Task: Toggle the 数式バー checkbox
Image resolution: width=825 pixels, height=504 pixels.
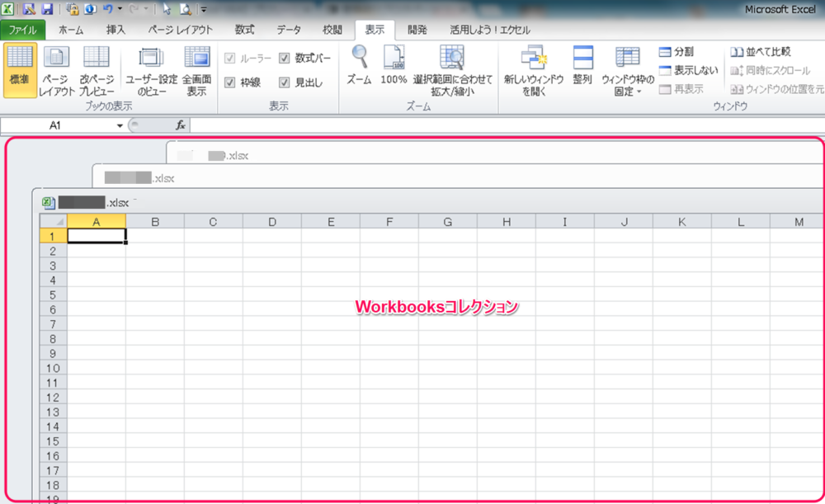Action: 285,59
